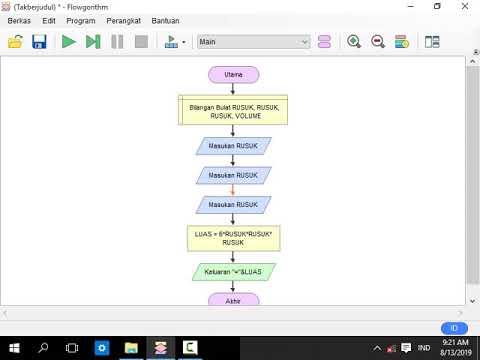Select the third Masukan RUSUK input shape
Image resolution: width=480 pixels, height=360 pixels.
pyautogui.click(x=233, y=205)
